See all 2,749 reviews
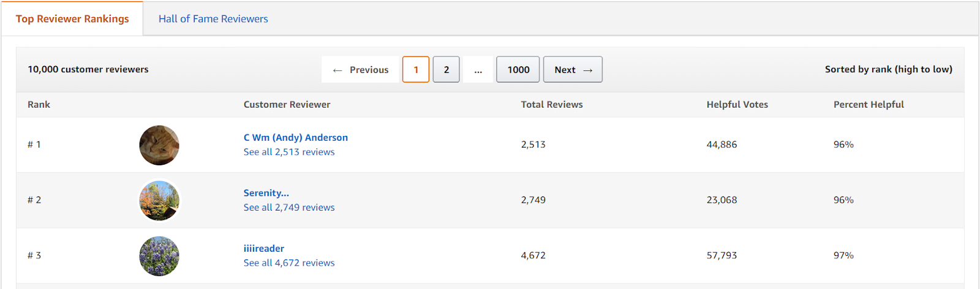The height and width of the screenshot is (289, 980). click(x=289, y=208)
